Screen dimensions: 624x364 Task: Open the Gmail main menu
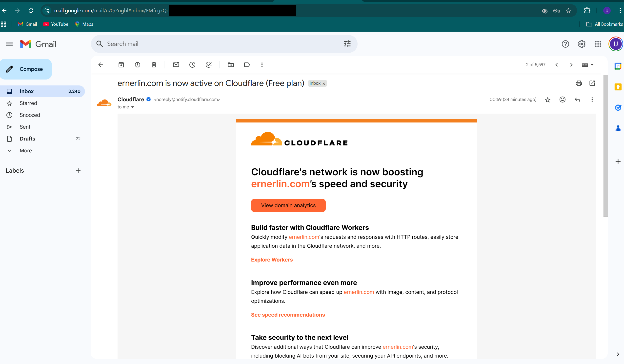(9, 44)
